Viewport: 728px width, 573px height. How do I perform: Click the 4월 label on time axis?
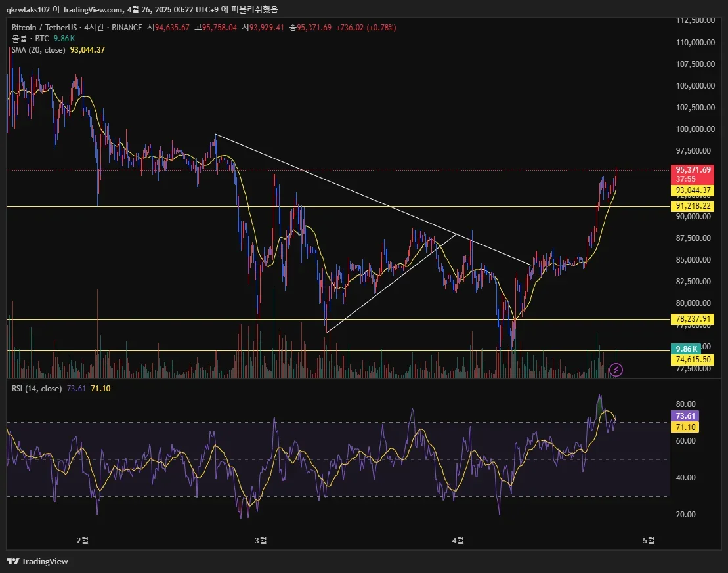(458, 540)
